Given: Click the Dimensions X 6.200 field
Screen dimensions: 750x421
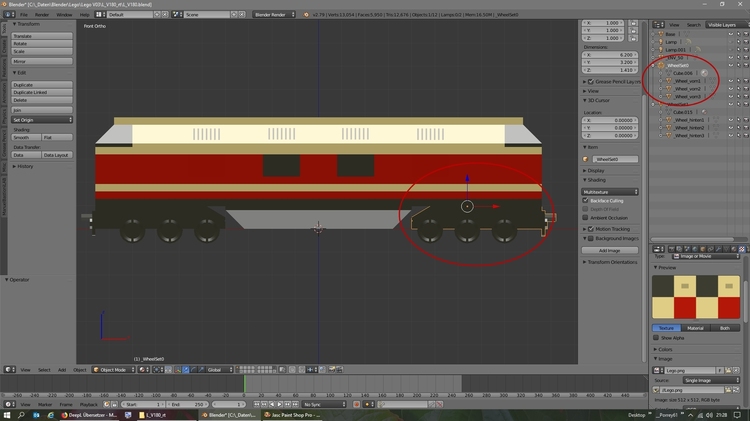Looking at the screenshot, I should click(610, 55).
